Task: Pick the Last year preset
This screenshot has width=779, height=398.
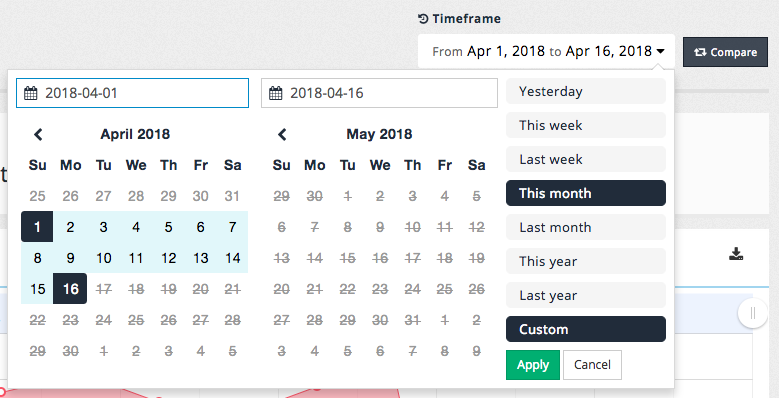Action: (x=586, y=295)
